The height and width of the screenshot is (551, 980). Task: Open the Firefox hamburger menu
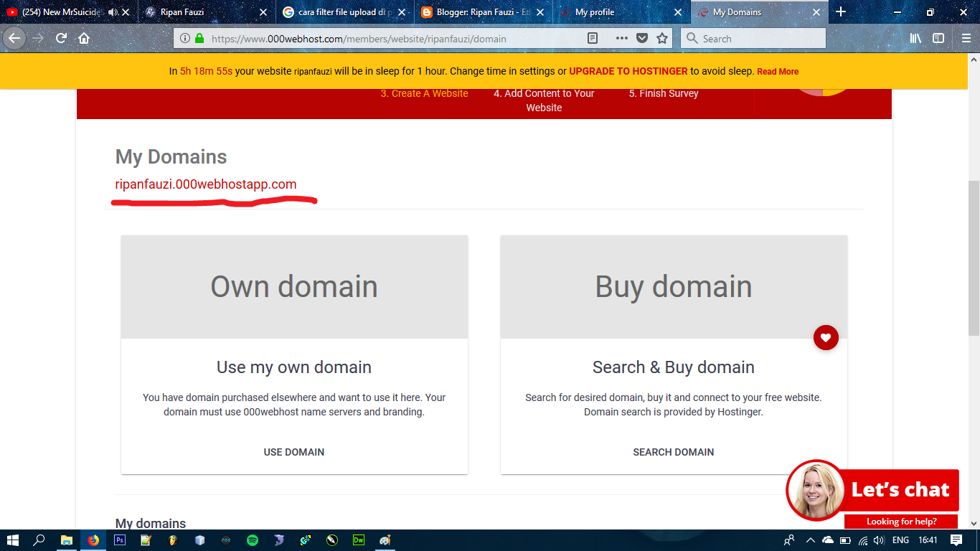tap(964, 38)
